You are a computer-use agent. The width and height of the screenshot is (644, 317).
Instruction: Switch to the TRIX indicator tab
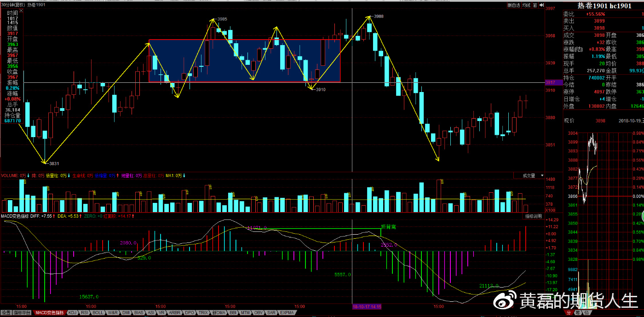click(x=203, y=313)
